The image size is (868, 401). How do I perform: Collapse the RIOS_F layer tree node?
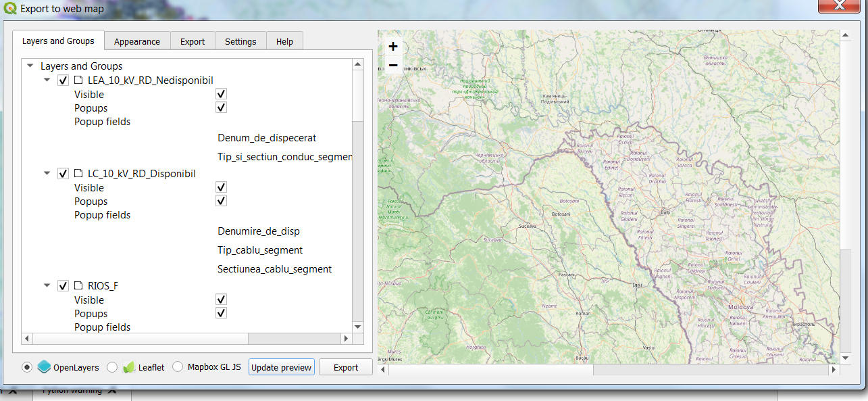click(47, 286)
